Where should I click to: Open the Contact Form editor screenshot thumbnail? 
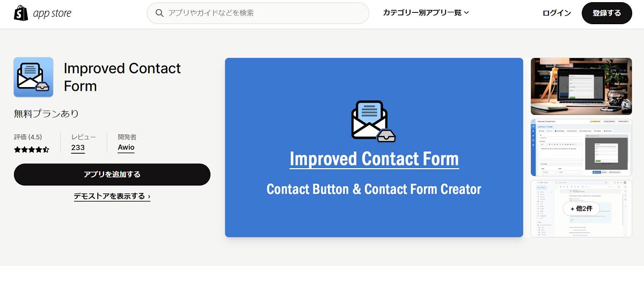pos(581,148)
